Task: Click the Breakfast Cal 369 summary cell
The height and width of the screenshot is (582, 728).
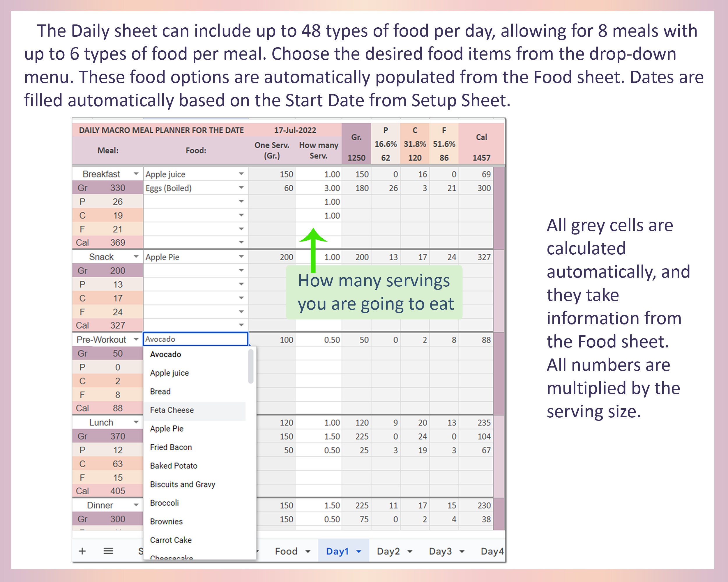Action: 108,242
